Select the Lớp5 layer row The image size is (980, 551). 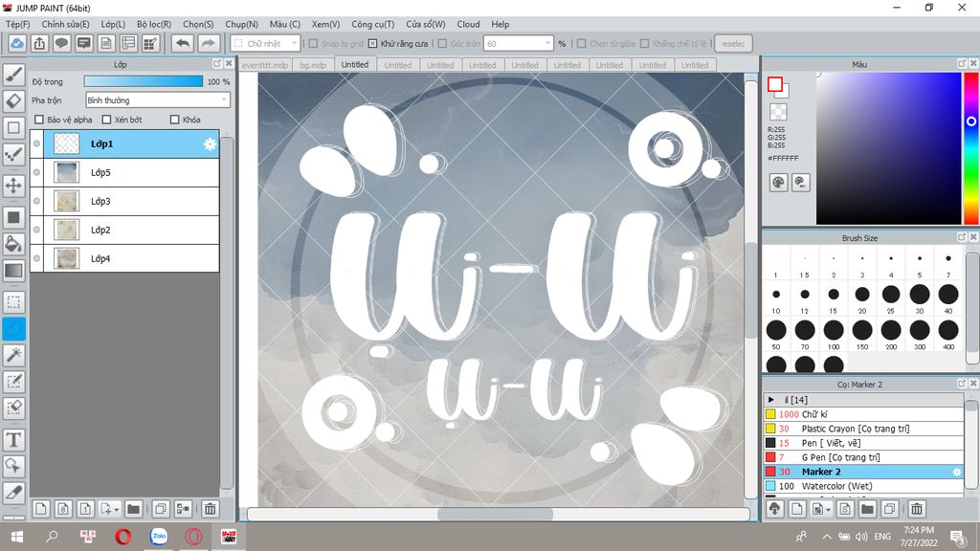tap(125, 172)
